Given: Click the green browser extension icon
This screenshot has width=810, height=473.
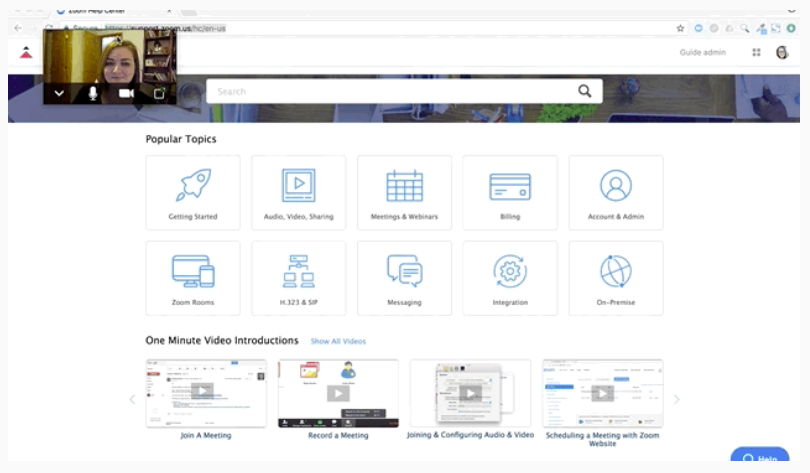Looking at the screenshot, I should click(791, 28).
